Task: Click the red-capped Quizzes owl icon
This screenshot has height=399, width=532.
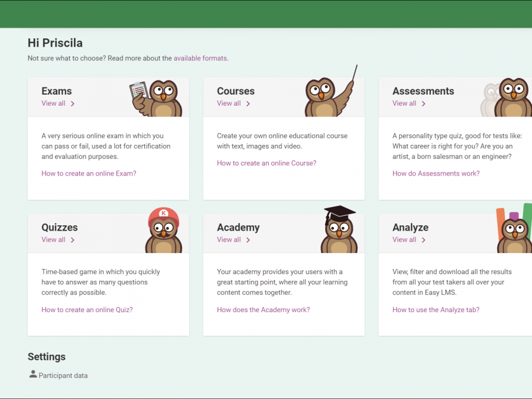Action: [x=162, y=231]
